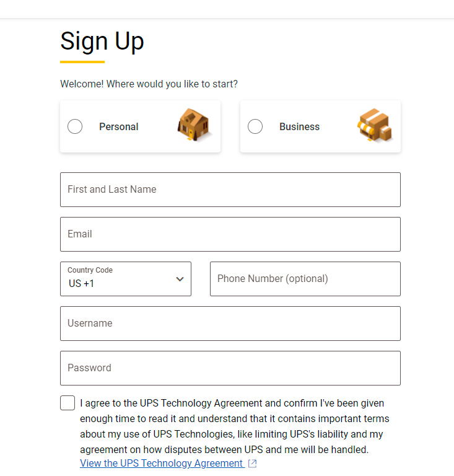Click the Welcome prompt text
The image size is (454, 476).
(x=149, y=84)
